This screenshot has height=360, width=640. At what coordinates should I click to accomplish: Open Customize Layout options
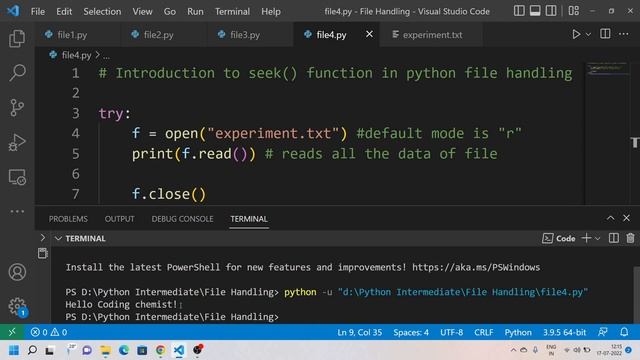click(573, 11)
